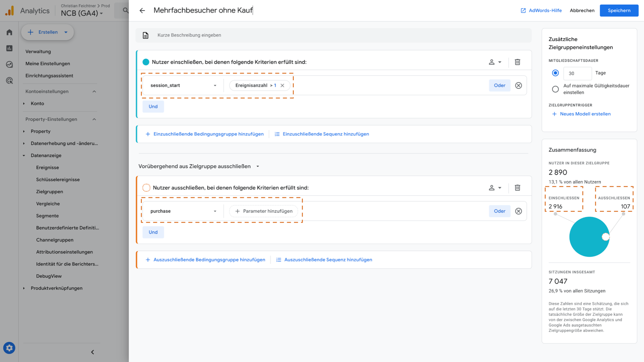Image resolution: width=644 pixels, height=362 pixels.
Task: Open the Admin gear icon at bottom left
Action: coord(9,348)
